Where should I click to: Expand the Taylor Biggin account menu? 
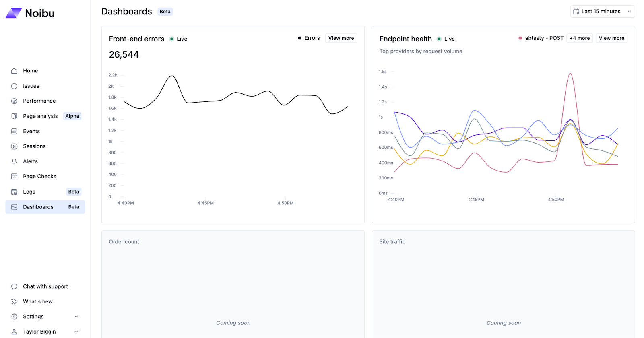(76, 332)
